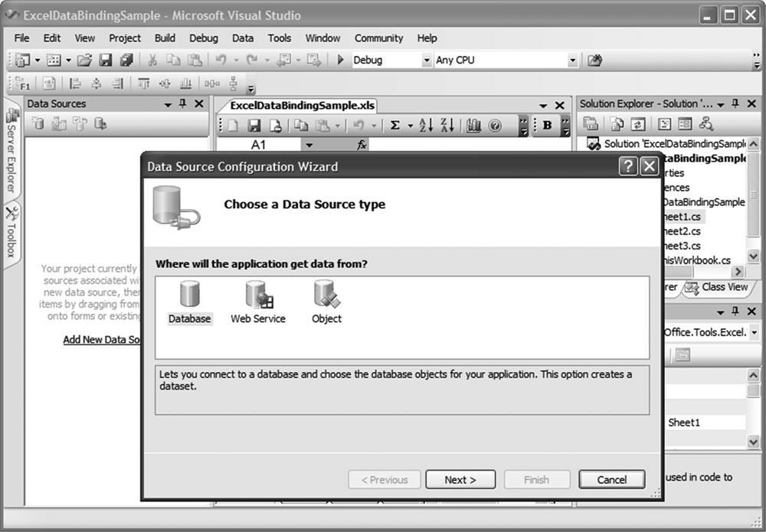Image resolution: width=766 pixels, height=532 pixels.
Task: Select the Web Service data source type
Action: click(258, 302)
